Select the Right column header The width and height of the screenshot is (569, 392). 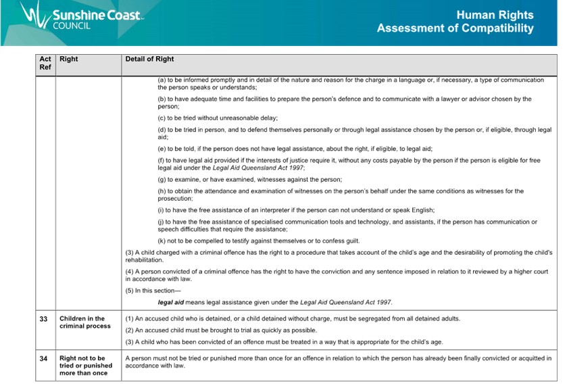coord(69,59)
